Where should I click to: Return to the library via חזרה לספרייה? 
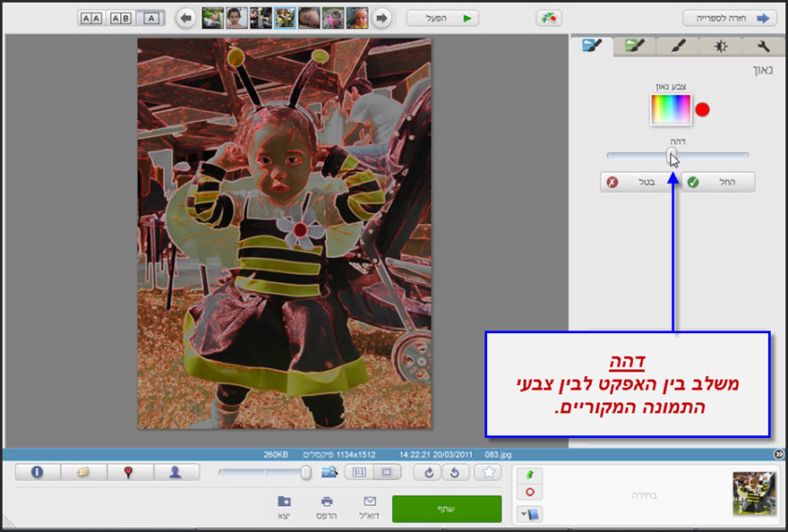click(x=729, y=16)
